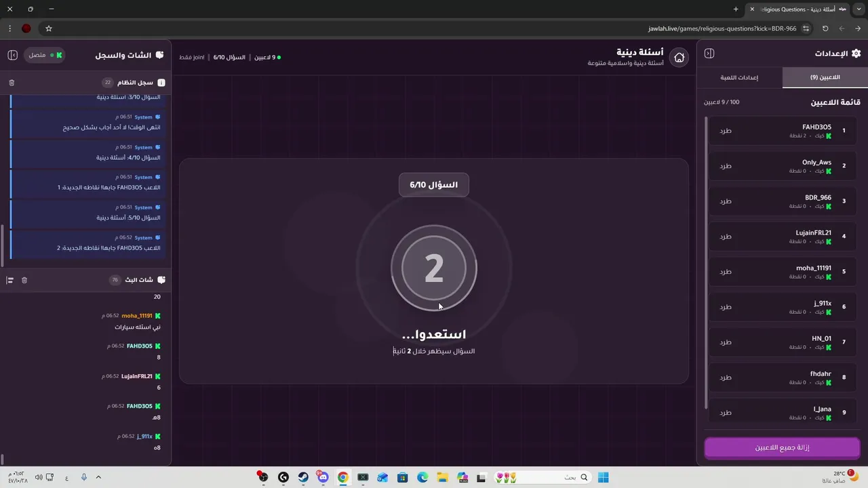
Task: Click the join! فقط label
Action: 192,58
